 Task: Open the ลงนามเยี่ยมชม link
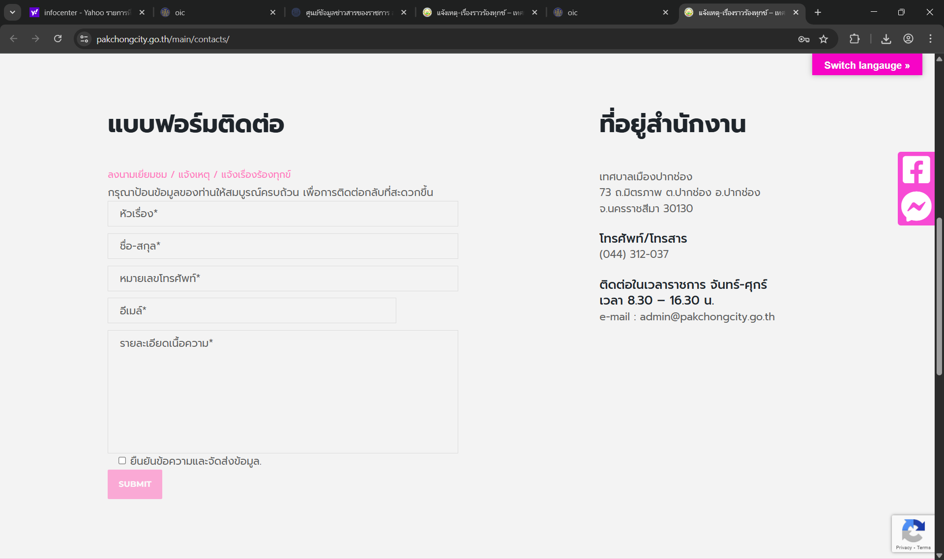coord(137,174)
